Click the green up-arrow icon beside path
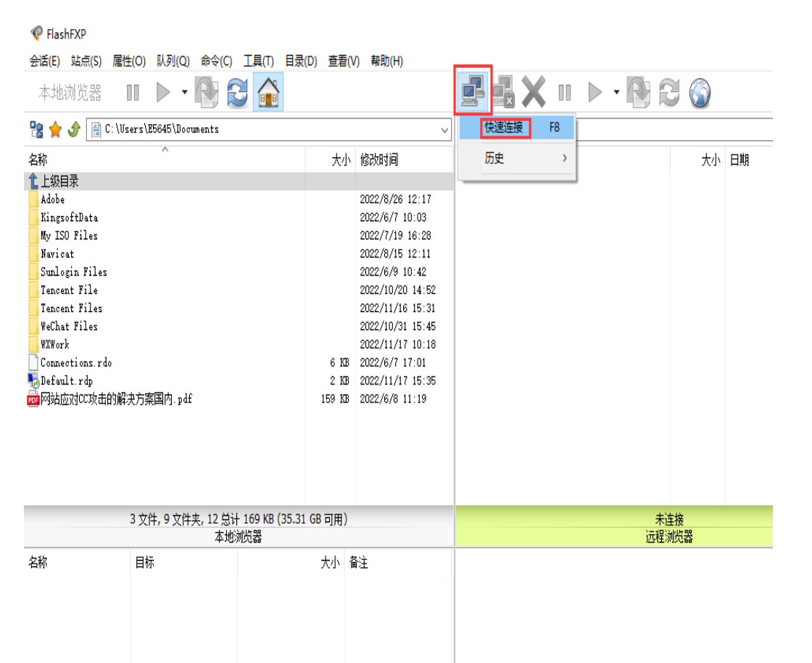812x663 pixels. tap(74, 130)
